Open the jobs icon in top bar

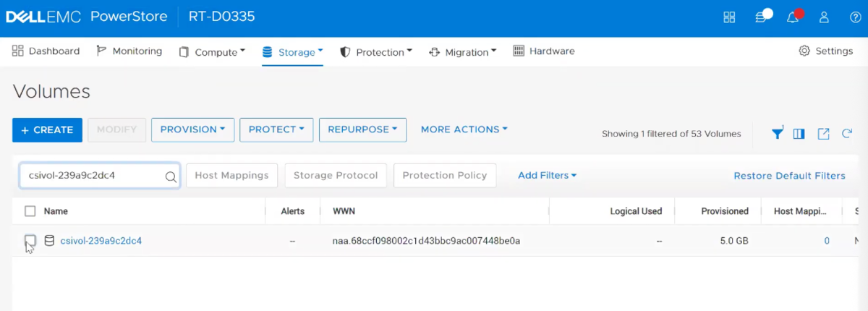[x=761, y=17]
